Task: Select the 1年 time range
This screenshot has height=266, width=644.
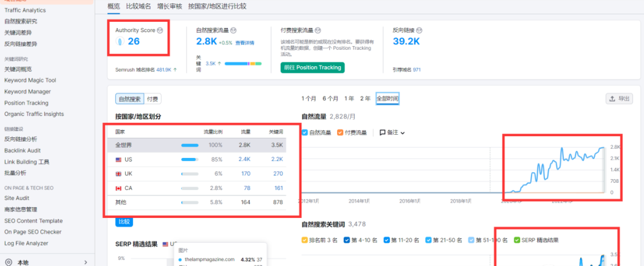Action: point(349,98)
